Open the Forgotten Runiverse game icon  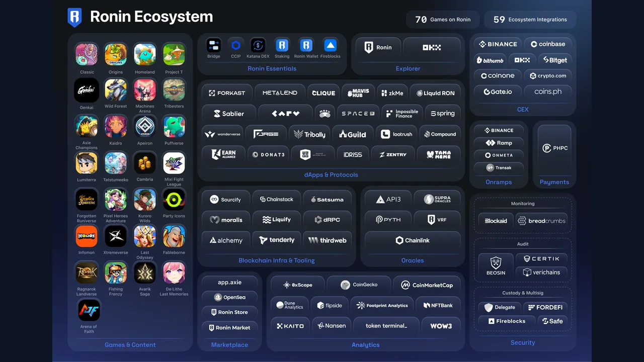(x=87, y=200)
